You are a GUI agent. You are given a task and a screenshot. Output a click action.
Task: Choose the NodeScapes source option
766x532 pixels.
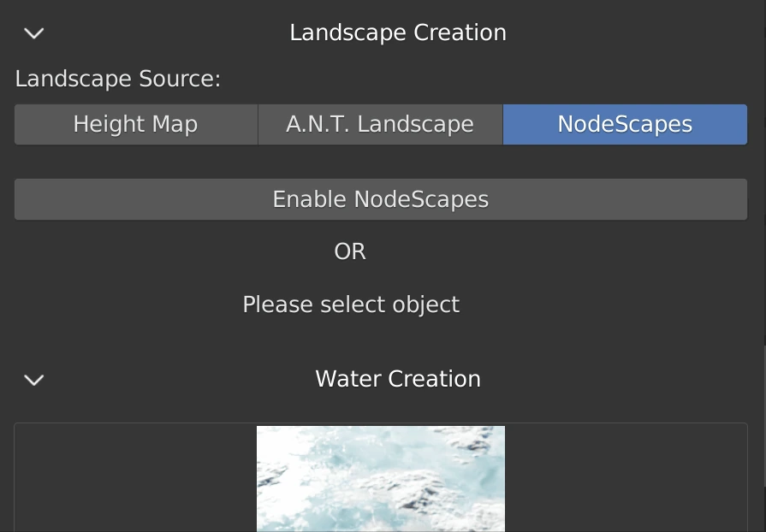pyautogui.click(x=625, y=125)
